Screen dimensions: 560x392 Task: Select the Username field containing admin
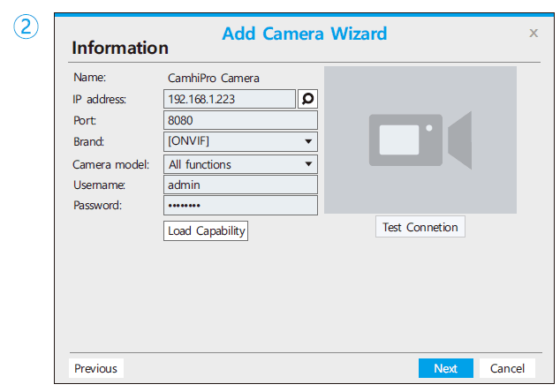coord(240,185)
